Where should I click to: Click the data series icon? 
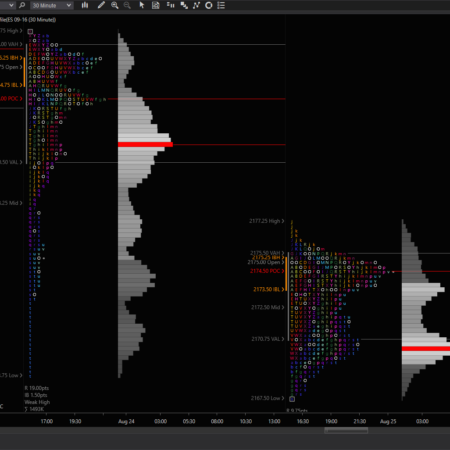click(x=184, y=5)
